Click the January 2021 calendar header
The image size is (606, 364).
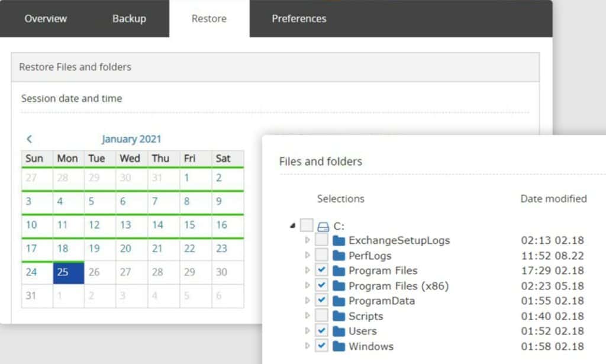point(131,139)
